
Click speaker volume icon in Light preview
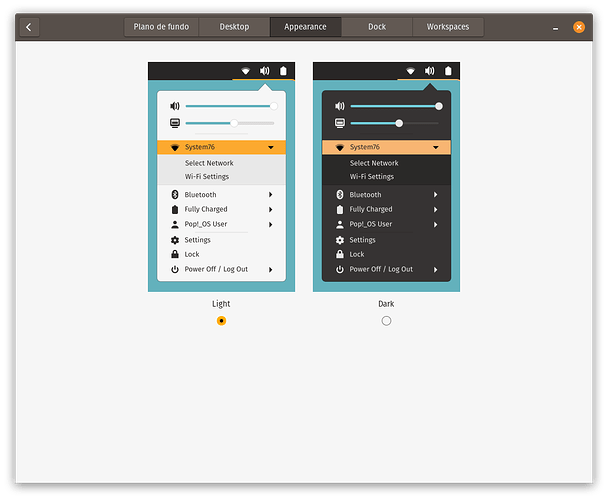pos(175,106)
